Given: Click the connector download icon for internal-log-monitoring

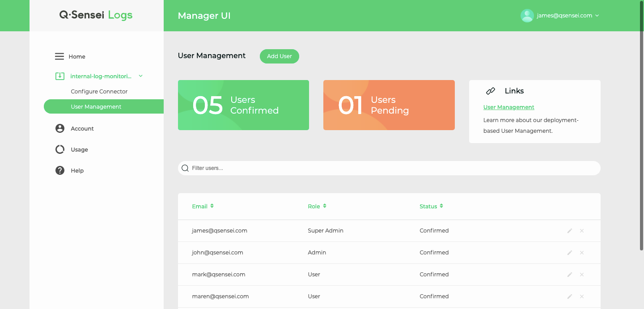Looking at the screenshot, I should pyautogui.click(x=59, y=76).
